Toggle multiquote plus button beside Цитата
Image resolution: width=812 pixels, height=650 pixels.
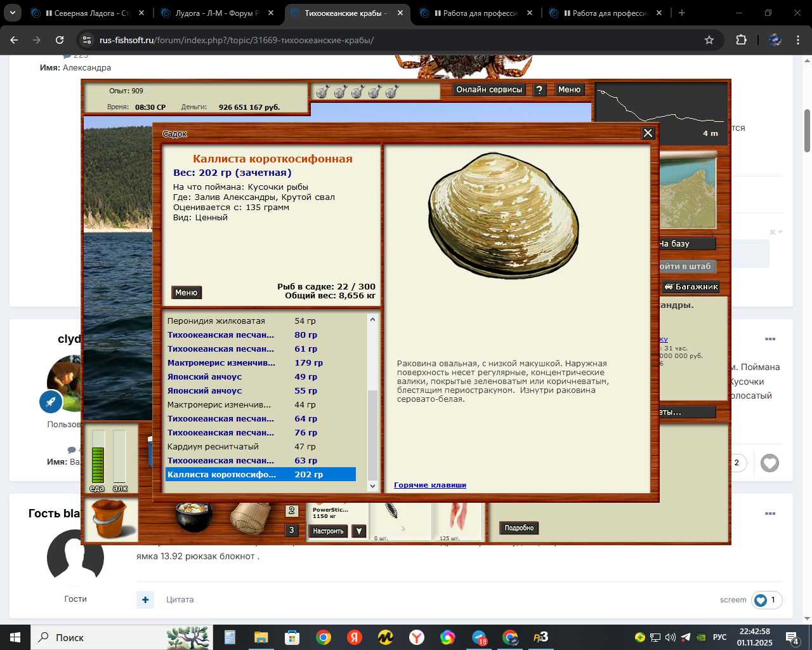145,599
